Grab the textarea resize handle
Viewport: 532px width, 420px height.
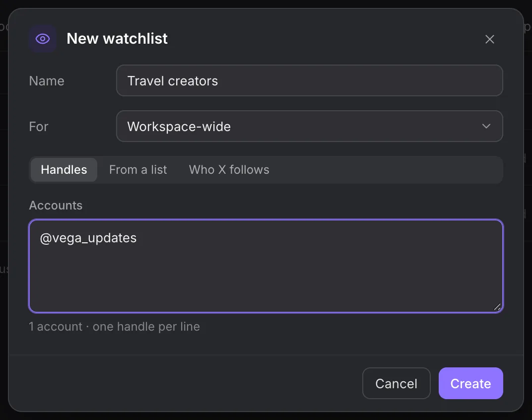click(497, 307)
